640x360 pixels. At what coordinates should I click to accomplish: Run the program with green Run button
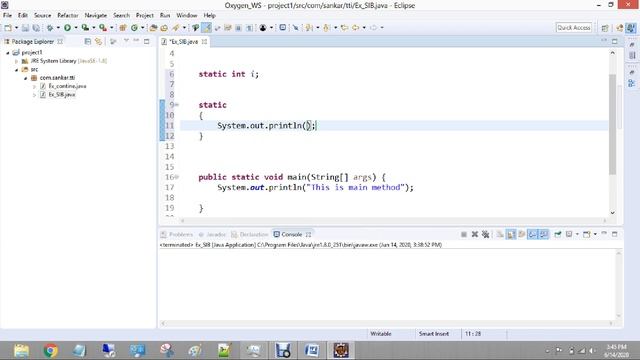[67, 28]
